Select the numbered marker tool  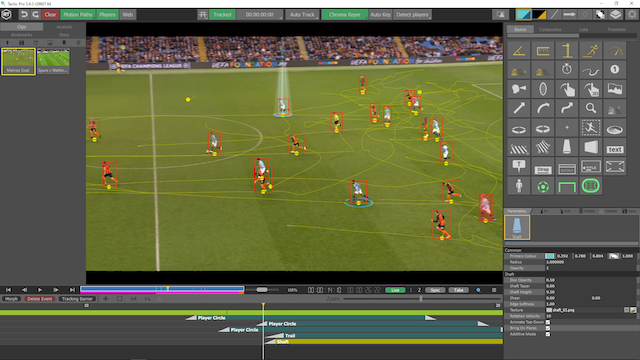pyautogui.click(x=615, y=70)
